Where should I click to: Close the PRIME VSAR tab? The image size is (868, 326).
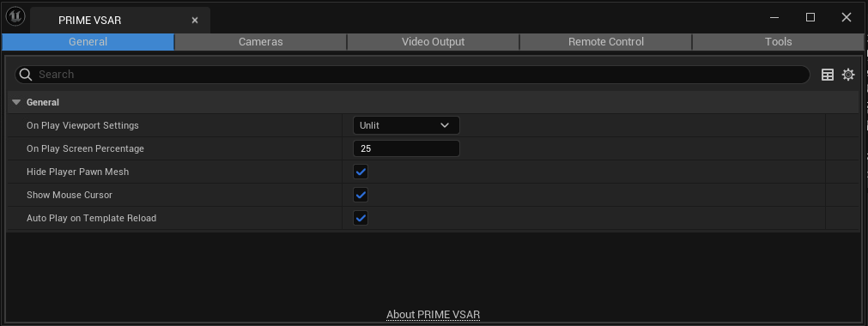point(195,21)
